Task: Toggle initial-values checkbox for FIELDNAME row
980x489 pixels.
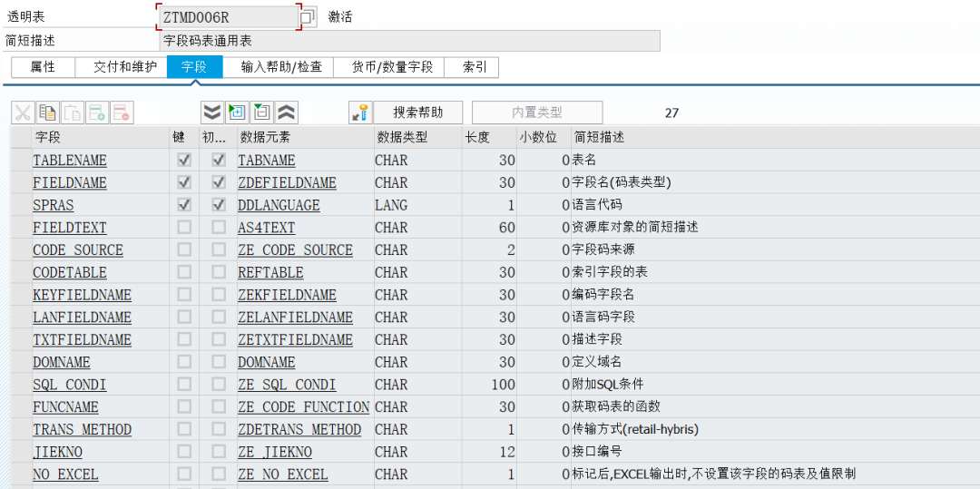Action: (219, 183)
